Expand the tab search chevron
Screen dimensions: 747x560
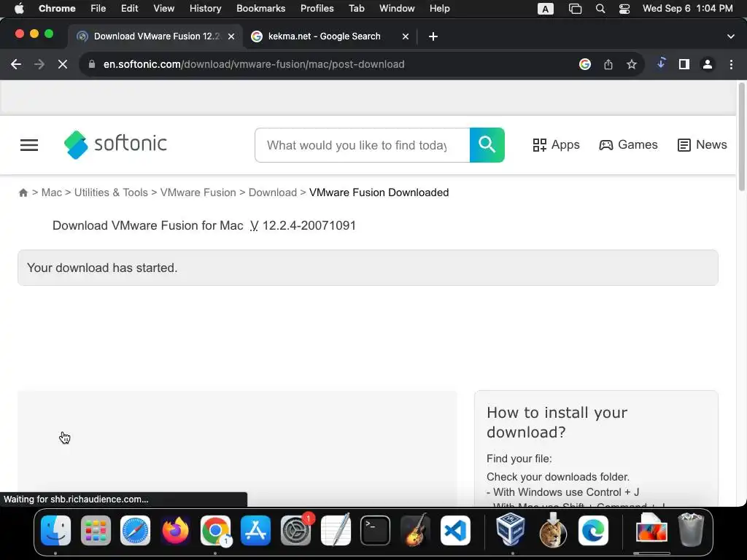pyautogui.click(x=731, y=36)
